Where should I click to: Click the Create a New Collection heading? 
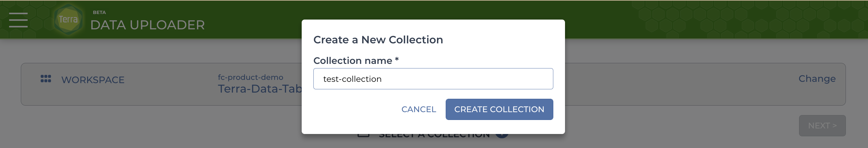click(378, 39)
